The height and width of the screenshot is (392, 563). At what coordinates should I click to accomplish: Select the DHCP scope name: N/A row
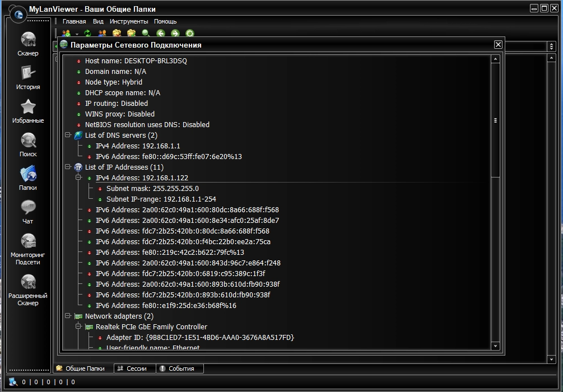point(123,93)
